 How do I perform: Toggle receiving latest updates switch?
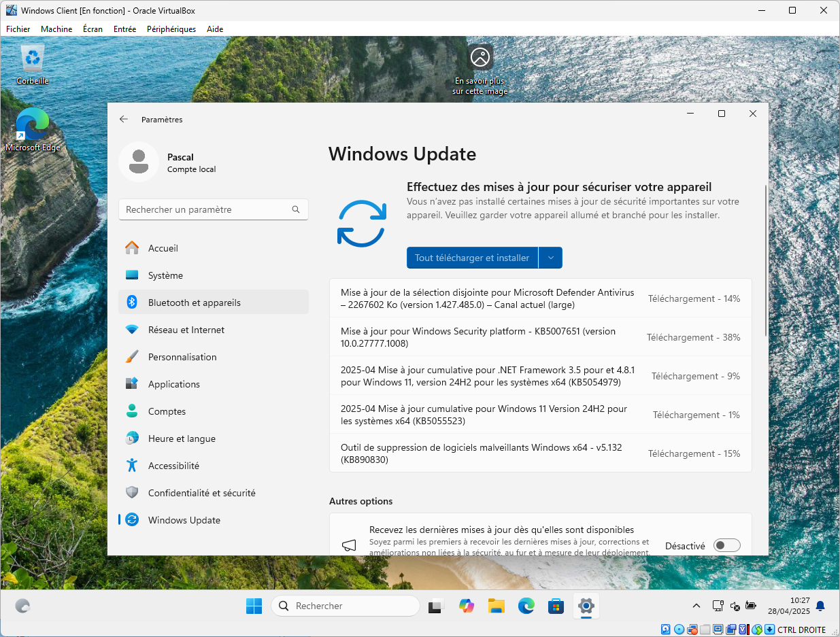[726, 545]
